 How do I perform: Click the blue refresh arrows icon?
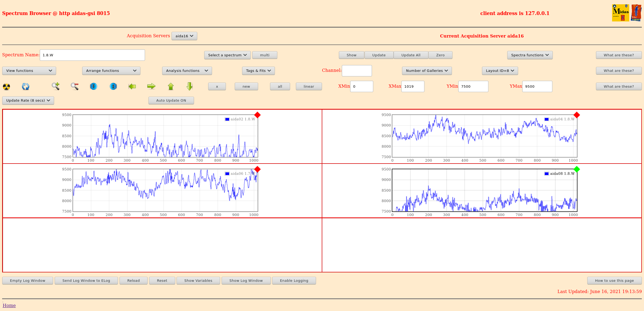pyautogui.click(x=25, y=87)
